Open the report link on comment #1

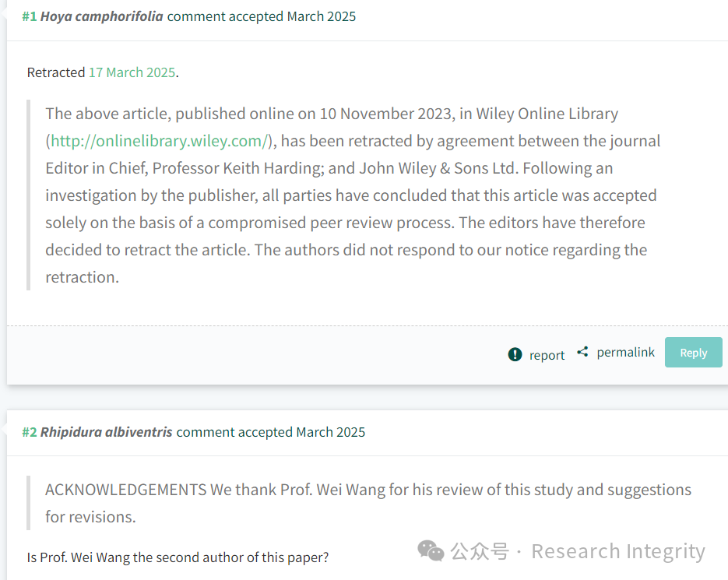547,355
